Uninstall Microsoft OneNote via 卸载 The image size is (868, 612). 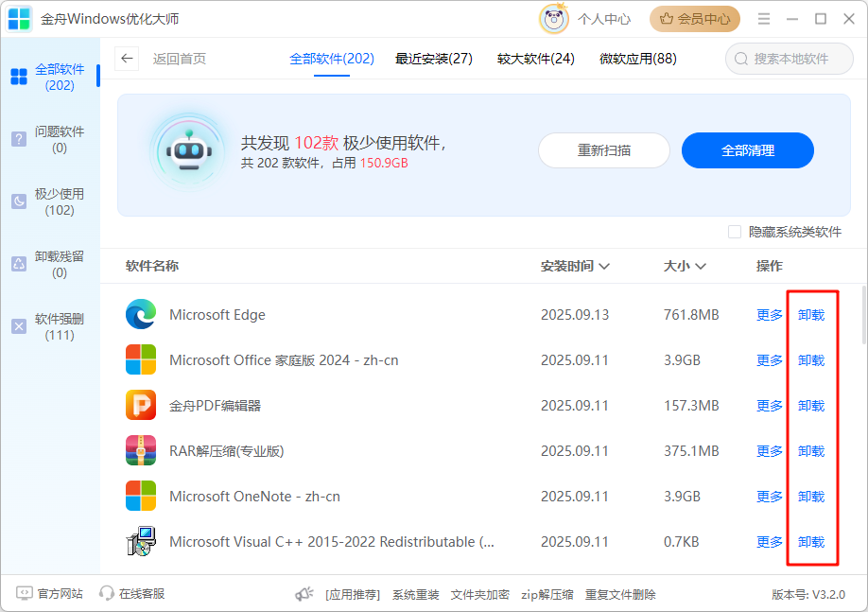[811, 497]
